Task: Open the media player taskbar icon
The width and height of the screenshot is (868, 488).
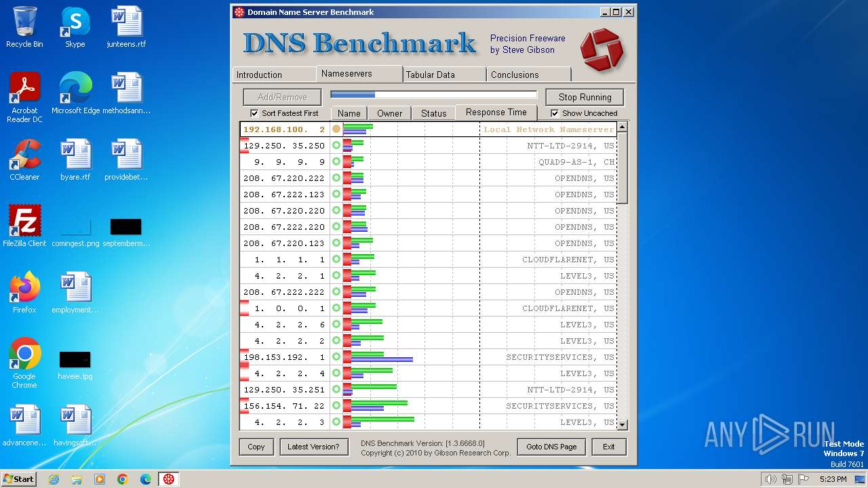Action: (x=100, y=479)
